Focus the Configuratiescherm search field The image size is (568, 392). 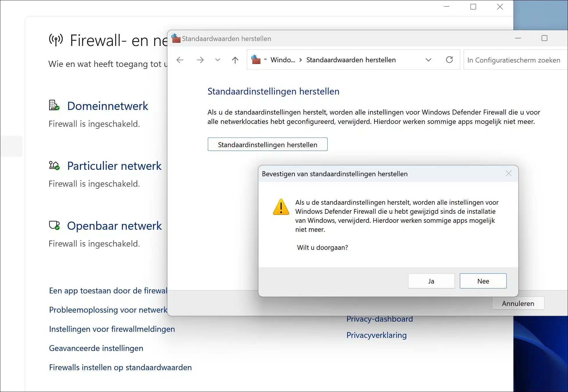(515, 60)
